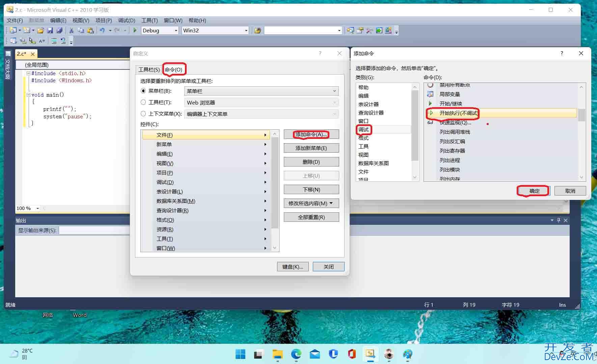Open the 调试(D) menu in menu bar
The image size is (597, 364).
click(x=127, y=21)
